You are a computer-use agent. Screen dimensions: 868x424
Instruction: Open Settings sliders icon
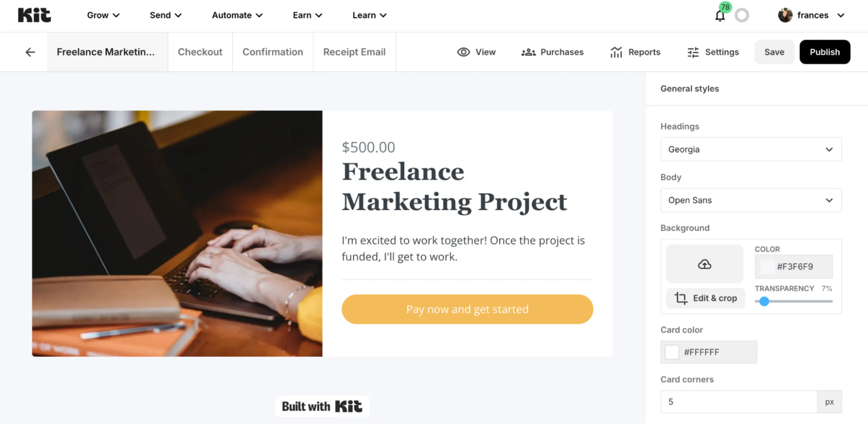[693, 52]
